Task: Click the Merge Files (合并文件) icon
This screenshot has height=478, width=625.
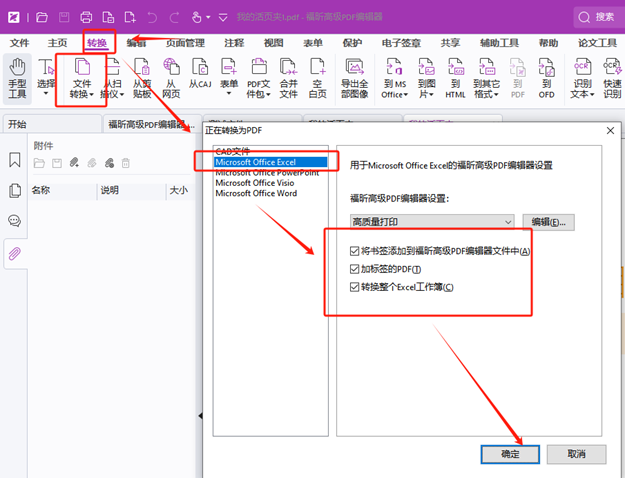Action: point(289,78)
